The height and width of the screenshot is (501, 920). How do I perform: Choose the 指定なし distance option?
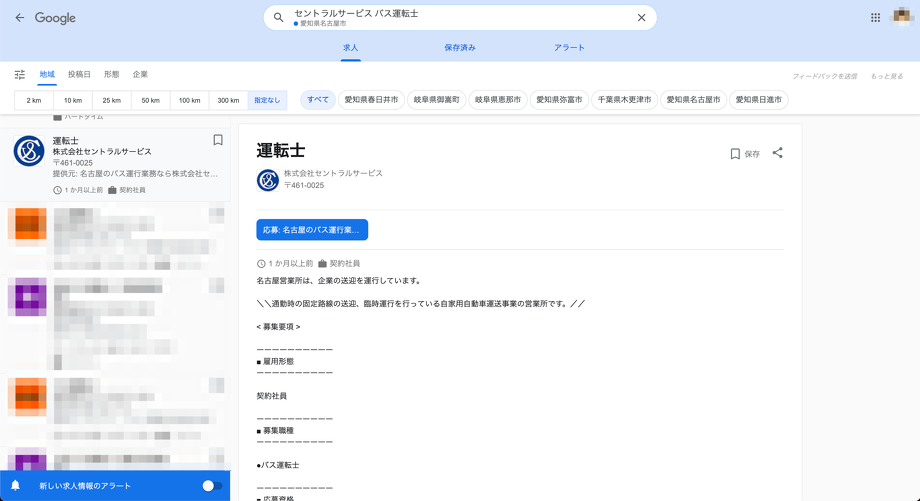[x=267, y=100]
